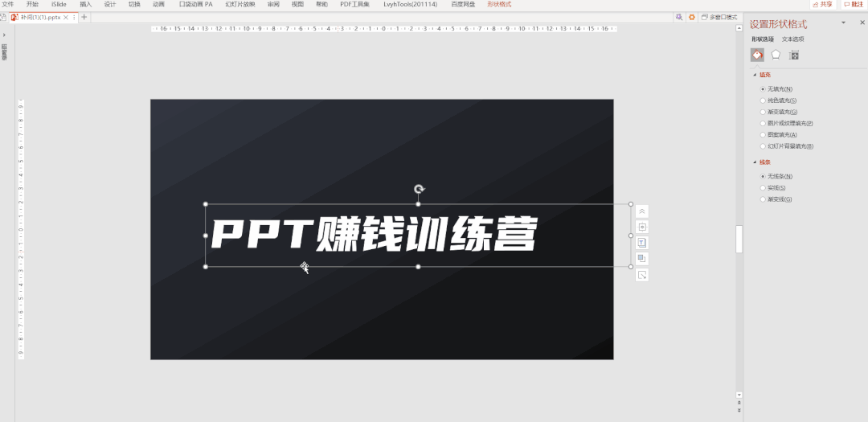Image resolution: width=868 pixels, height=422 pixels.
Task: Open the Effects pentagon tab
Action: (776, 55)
